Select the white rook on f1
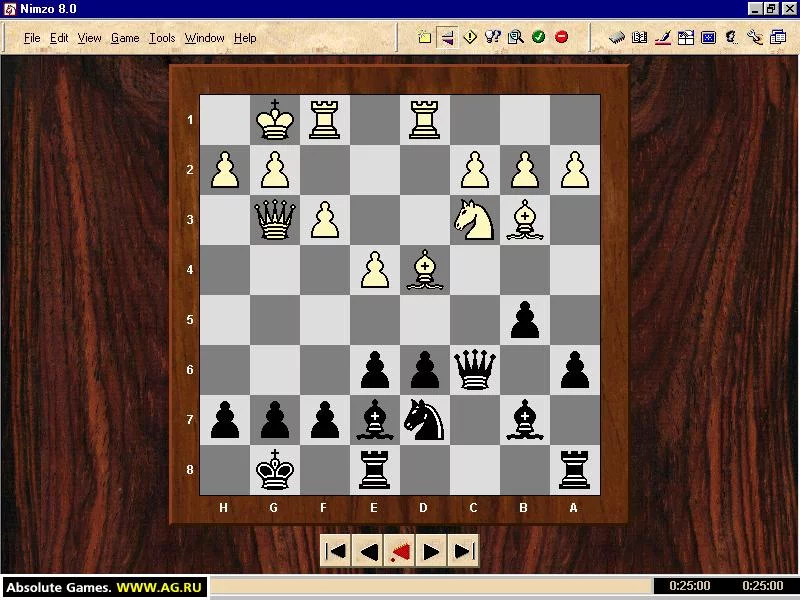 pos(324,120)
